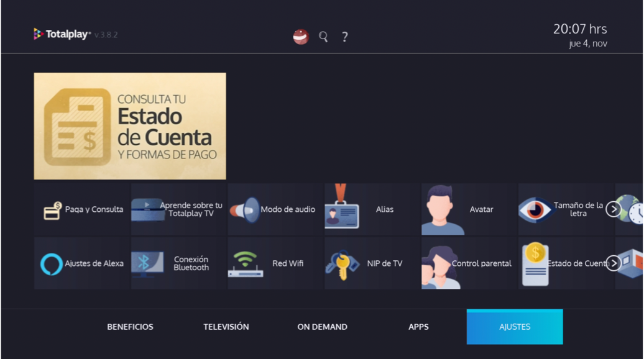This screenshot has height=359, width=644.
Task: Open the APPS tab
Action: 418,327
